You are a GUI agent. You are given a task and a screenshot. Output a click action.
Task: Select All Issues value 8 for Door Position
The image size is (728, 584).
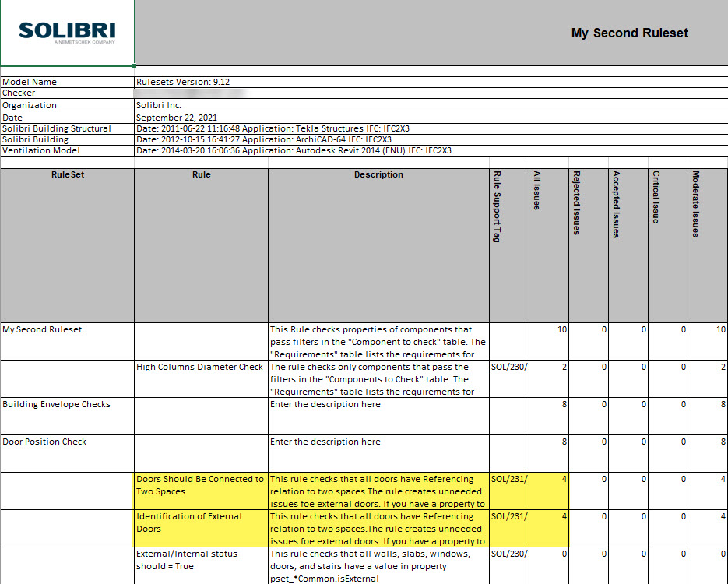[549, 453]
